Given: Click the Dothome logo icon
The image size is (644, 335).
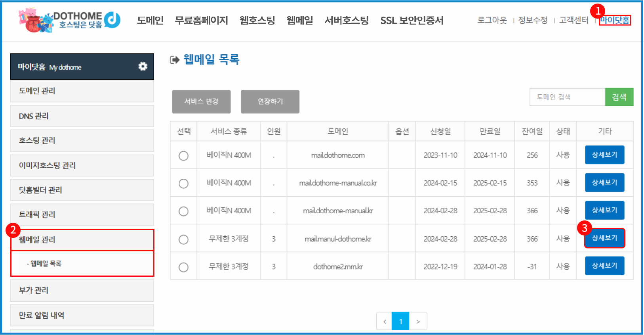Looking at the screenshot, I should click(x=69, y=20).
